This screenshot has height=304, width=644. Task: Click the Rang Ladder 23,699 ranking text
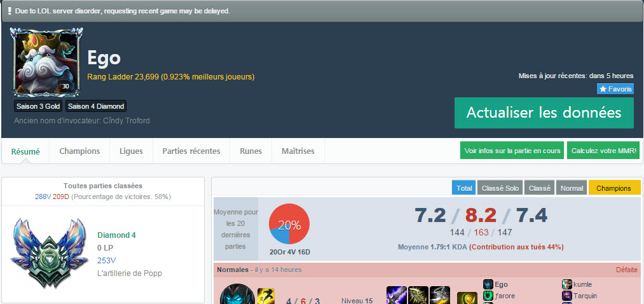point(171,77)
